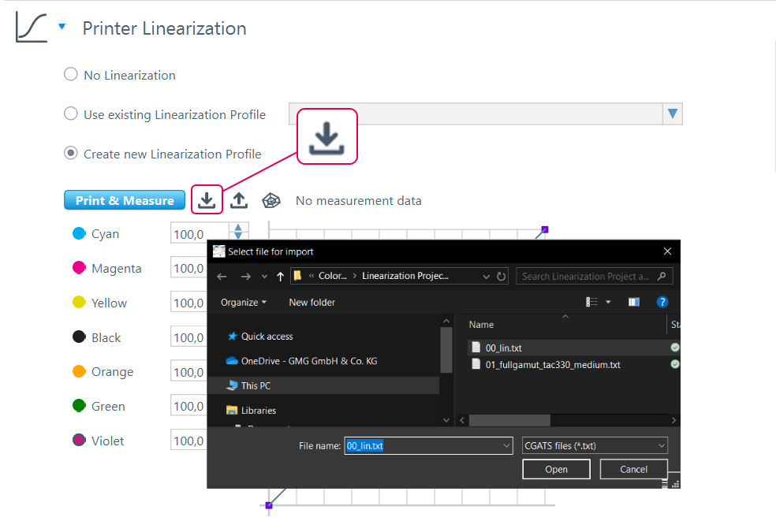Click the Printer Linearization curve icon

coord(28,25)
